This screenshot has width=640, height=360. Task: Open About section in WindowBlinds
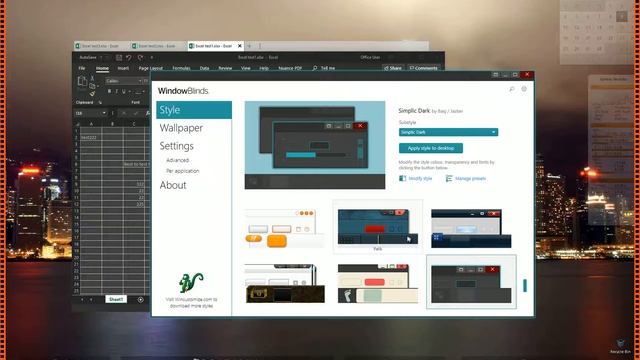[x=173, y=185]
